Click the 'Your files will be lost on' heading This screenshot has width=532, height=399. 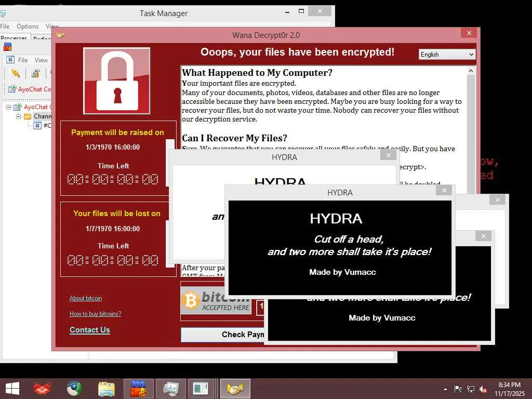tap(117, 214)
